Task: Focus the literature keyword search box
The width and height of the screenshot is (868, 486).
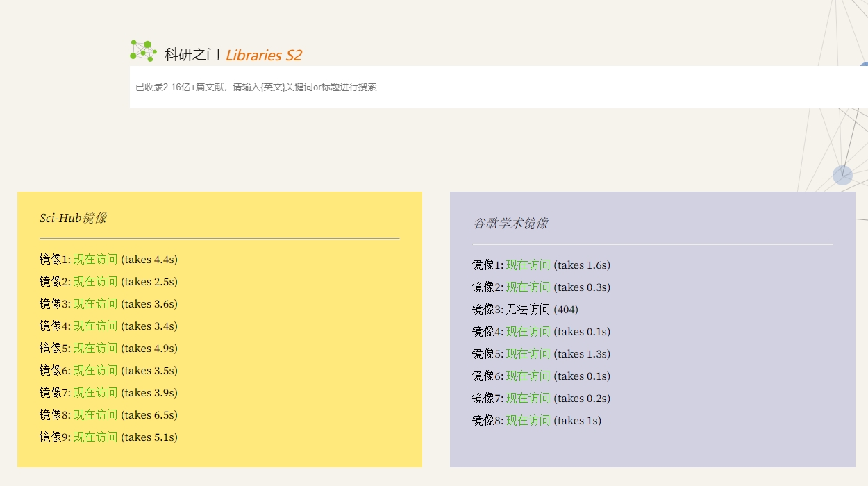Action: tap(486, 87)
